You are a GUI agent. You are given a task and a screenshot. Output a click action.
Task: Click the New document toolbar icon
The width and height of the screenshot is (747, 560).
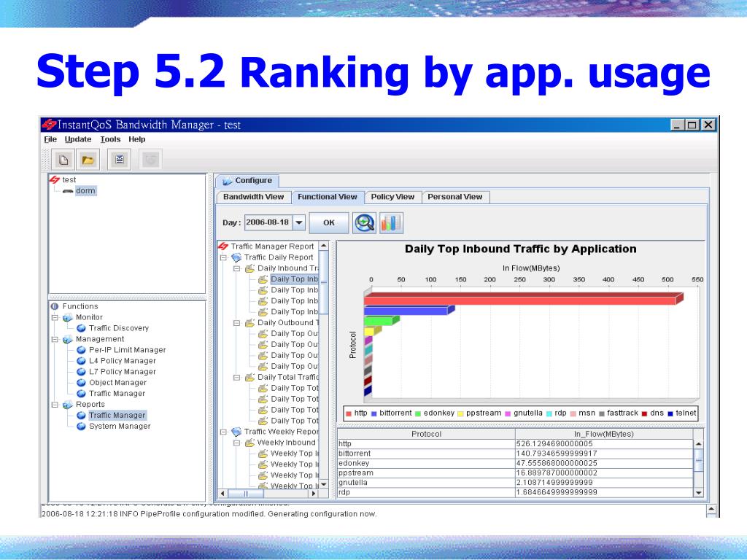point(63,160)
